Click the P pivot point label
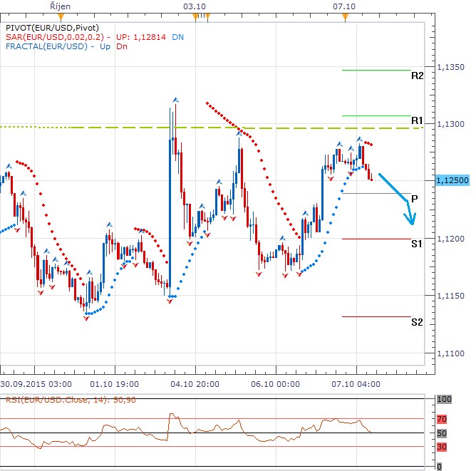This screenshot has height=471, width=476. tap(414, 199)
